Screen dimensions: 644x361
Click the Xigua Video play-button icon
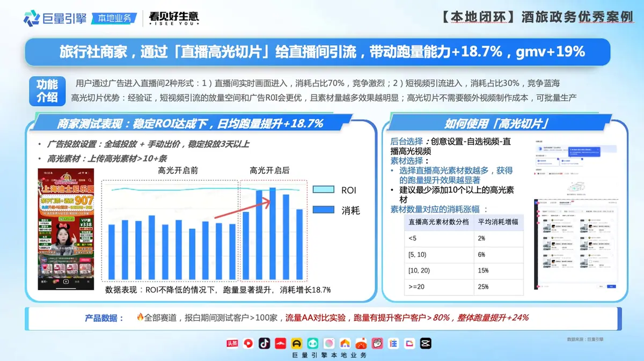click(247, 343)
